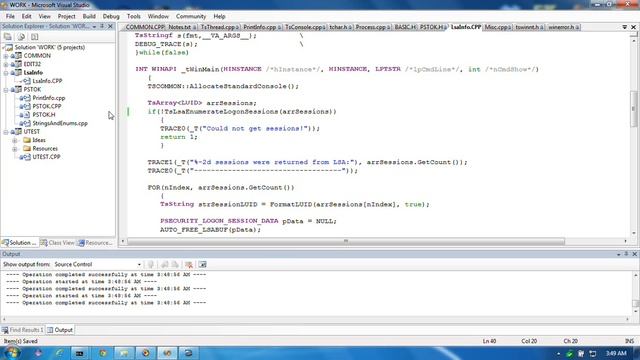The image size is (640, 360).
Task: Show hidden system tray icons arrow
Action: (x=558, y=353)
